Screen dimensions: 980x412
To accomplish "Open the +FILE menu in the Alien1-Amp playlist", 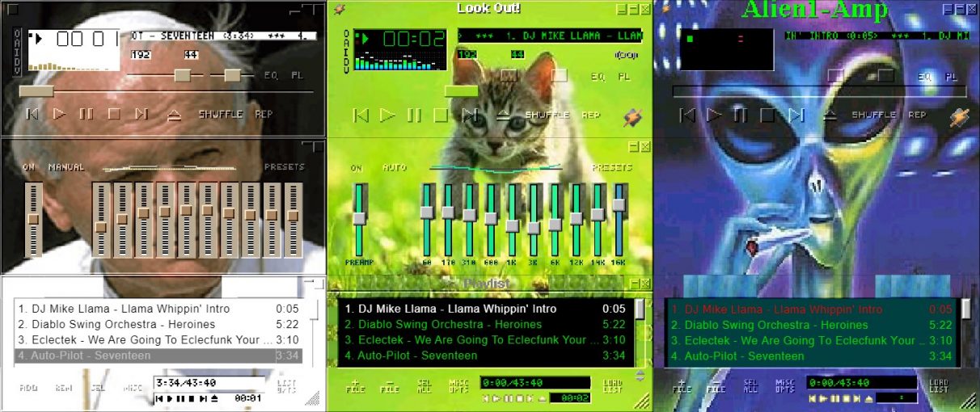I will tap(683, 385).
